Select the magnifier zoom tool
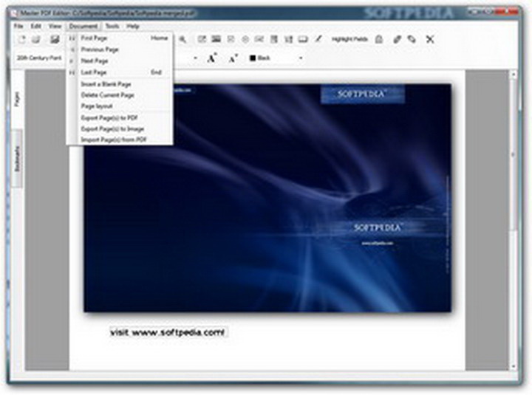 (183, 39)
